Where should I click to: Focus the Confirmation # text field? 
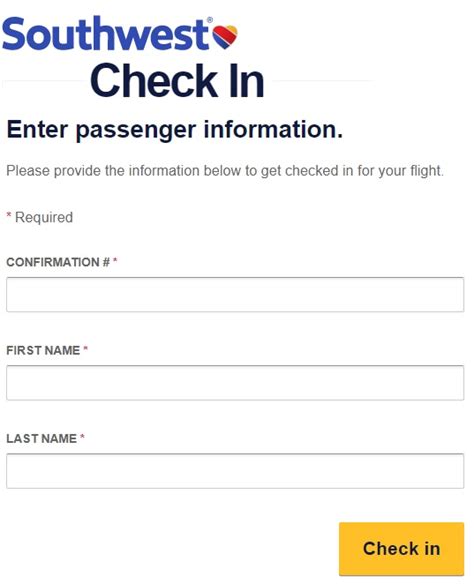coord(235,294)
